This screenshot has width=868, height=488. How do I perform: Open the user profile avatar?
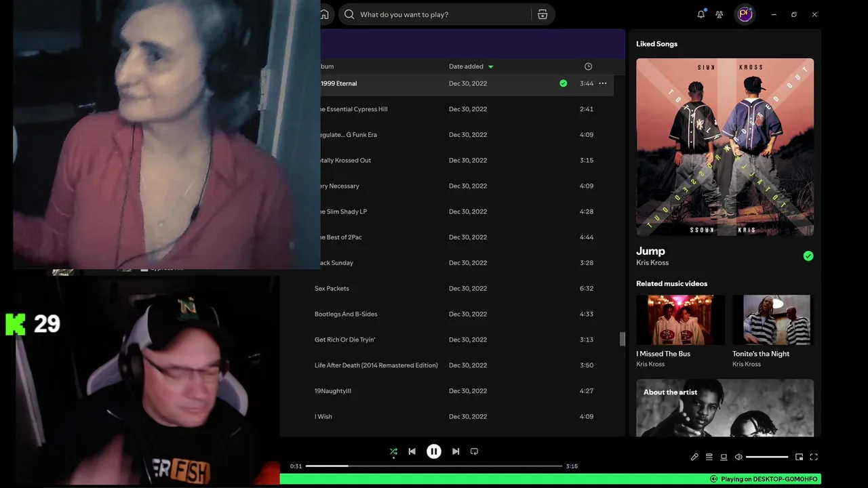pyautogui.click(x=745, y=14)
